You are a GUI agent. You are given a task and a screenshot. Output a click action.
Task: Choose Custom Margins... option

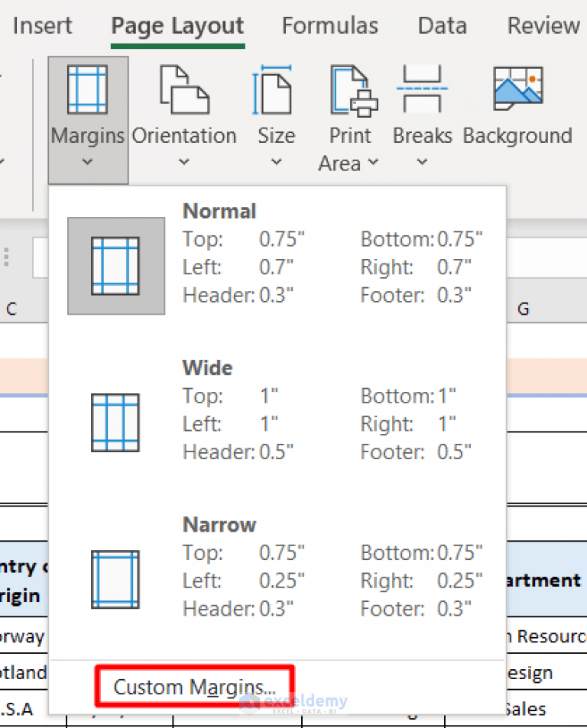194,686
